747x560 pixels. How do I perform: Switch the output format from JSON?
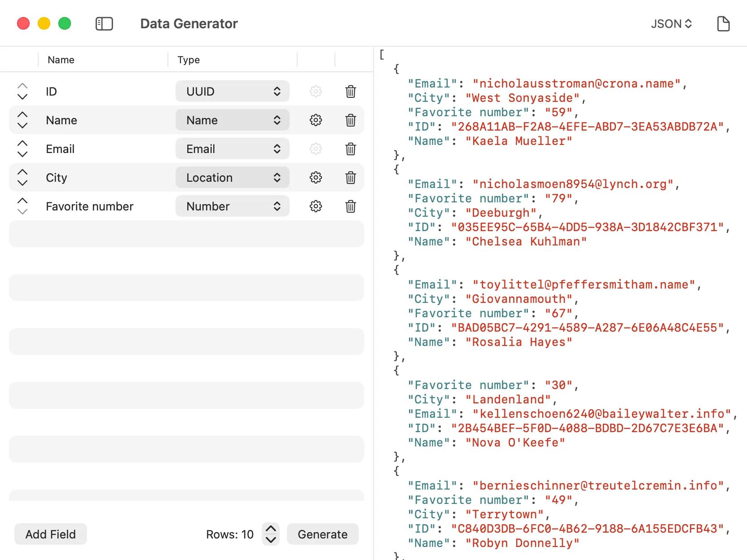point(671,24)
